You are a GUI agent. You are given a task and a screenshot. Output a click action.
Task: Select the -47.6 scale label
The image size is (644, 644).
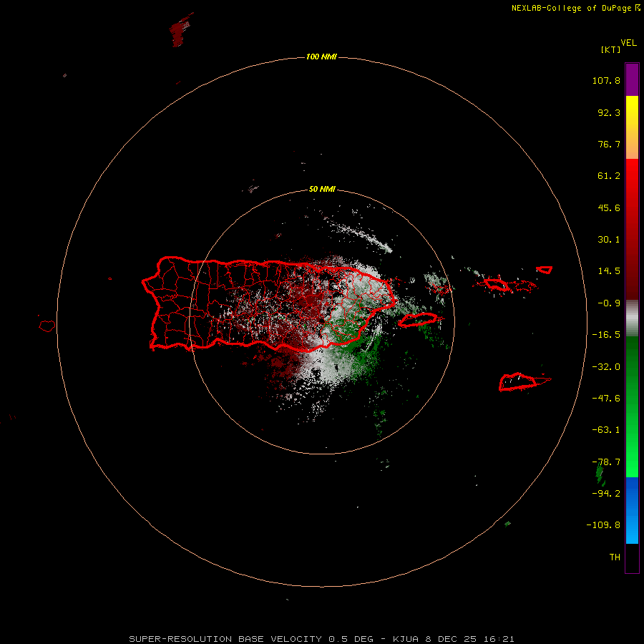606,399
